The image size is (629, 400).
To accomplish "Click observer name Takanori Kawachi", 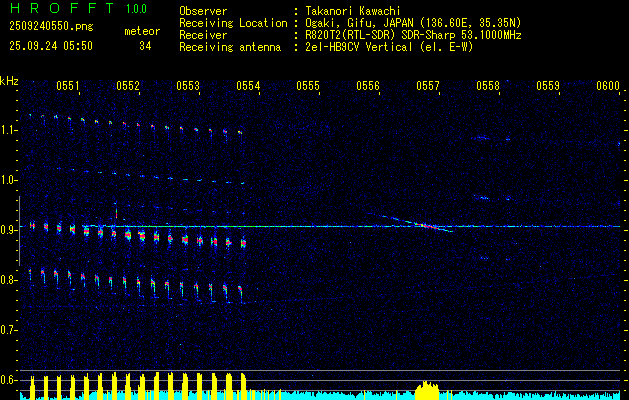I will (353, 11).
